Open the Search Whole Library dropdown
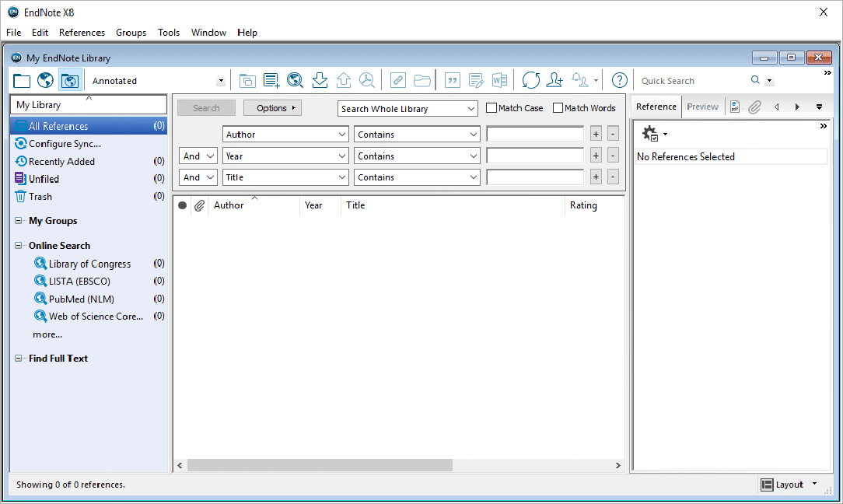 tap(408, 109)
